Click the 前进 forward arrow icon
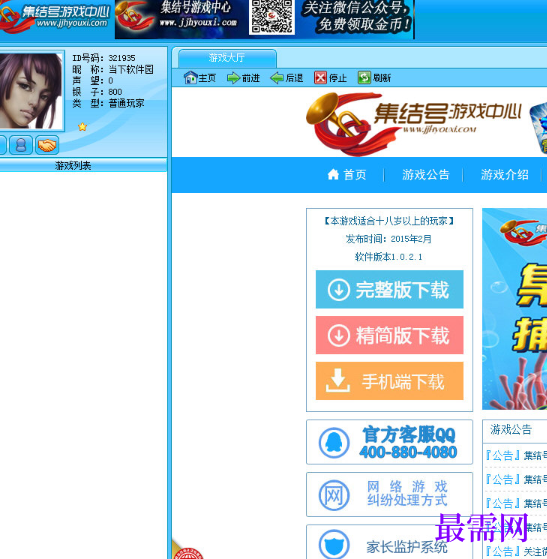Viewport: 547px width, 559px height. [234, 78]
